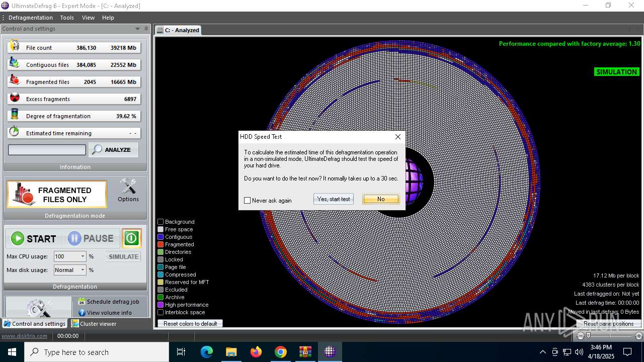
Task: Toggle the Interblock space legend box
Action: pos(160,312)
